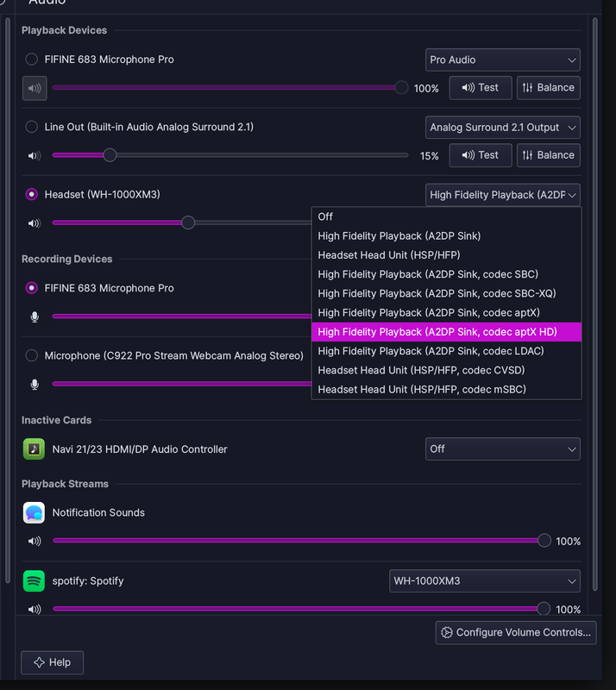Screen dimensions: 616x690
Task: Select the LDAC codec profile option
Action: tap(431, 351)
